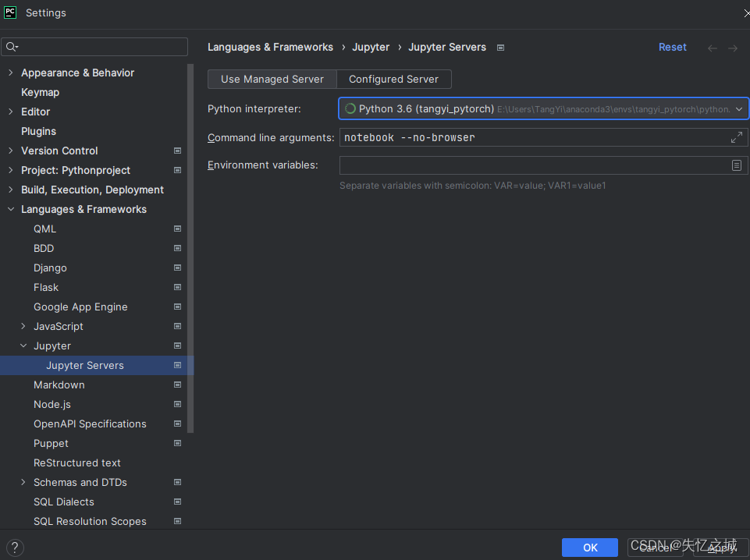Click project-level icon beside QML
The image size is (750, 560).
pos(177,229)
